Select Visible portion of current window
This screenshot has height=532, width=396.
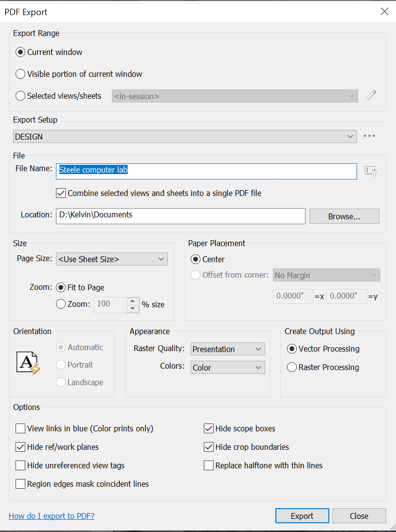point(20,74)
